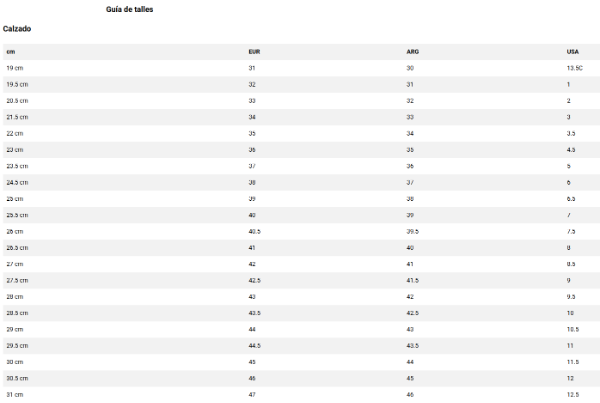600x403 pixels.
Task: Click the '30.5 cm' row label
Action: [17, 378]
